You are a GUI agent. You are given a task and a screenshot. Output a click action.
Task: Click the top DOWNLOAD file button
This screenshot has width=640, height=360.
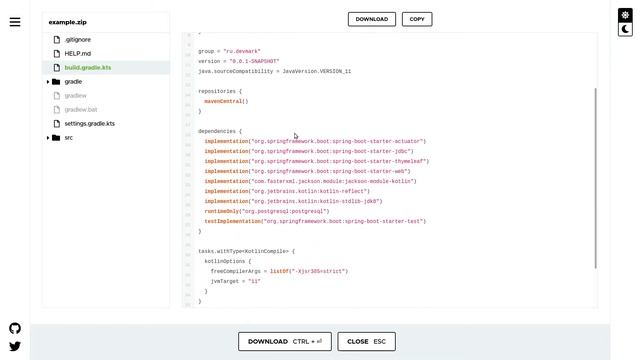(371, 19)
